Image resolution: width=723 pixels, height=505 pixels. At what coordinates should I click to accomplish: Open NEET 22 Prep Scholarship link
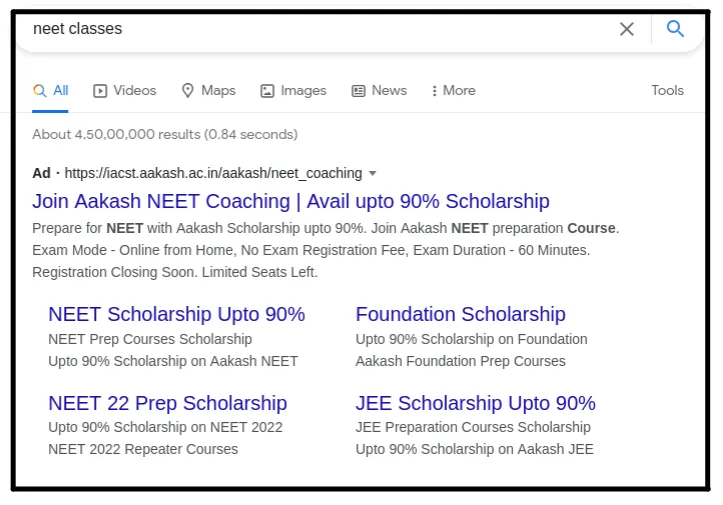tap(168, 403)
